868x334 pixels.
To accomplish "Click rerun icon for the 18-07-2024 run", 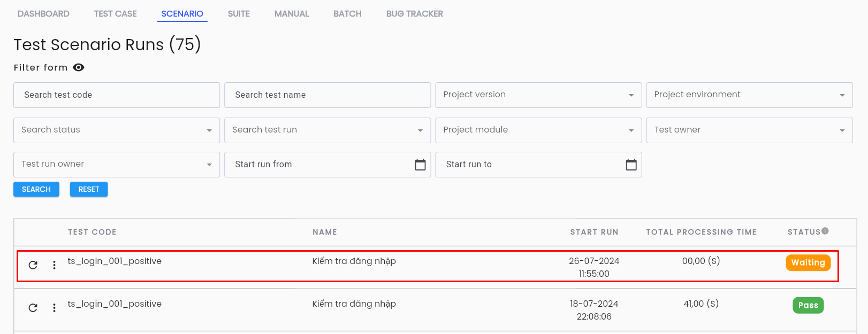I will (x=33, y=308).
